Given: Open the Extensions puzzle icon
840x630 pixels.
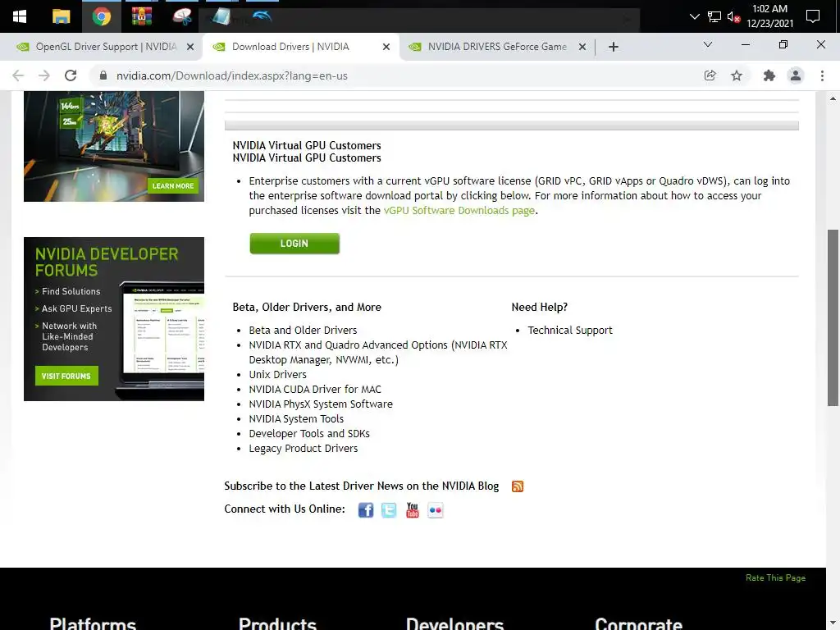Looking at the screenshot, I should [769, 75].
